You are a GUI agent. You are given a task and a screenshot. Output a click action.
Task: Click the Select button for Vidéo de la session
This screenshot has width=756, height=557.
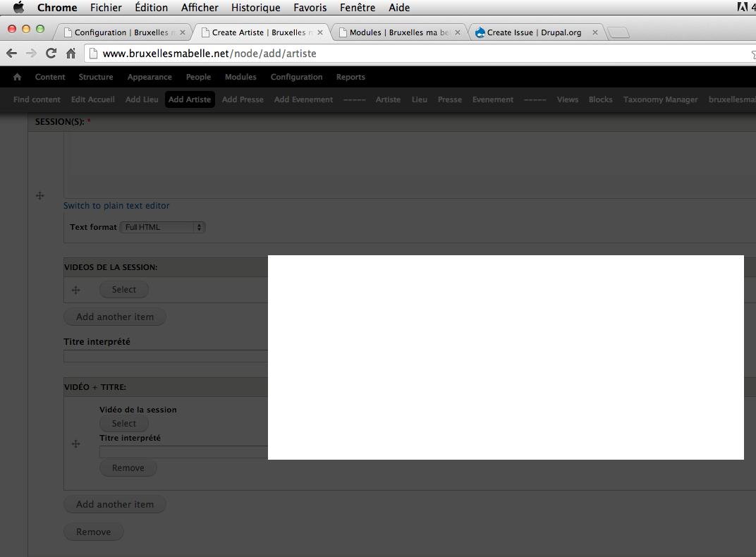(x=123, y=423)
